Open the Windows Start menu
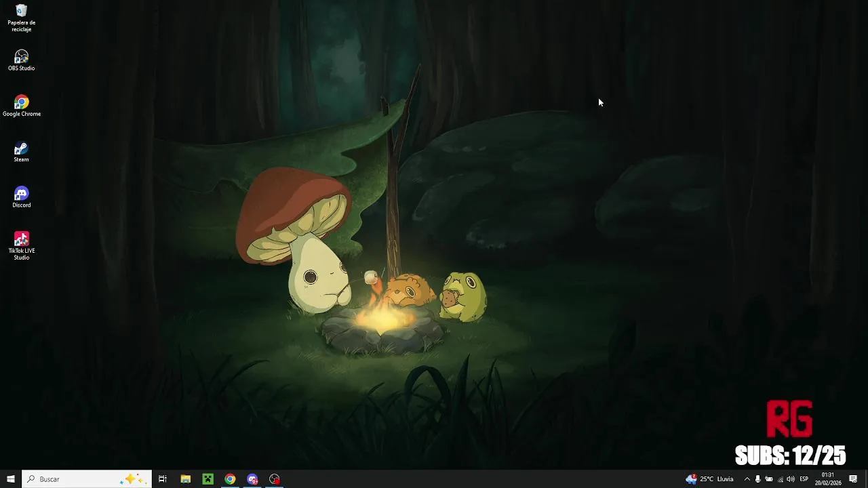The width and height of the screenshot is (868, 488). coord(11,479)
